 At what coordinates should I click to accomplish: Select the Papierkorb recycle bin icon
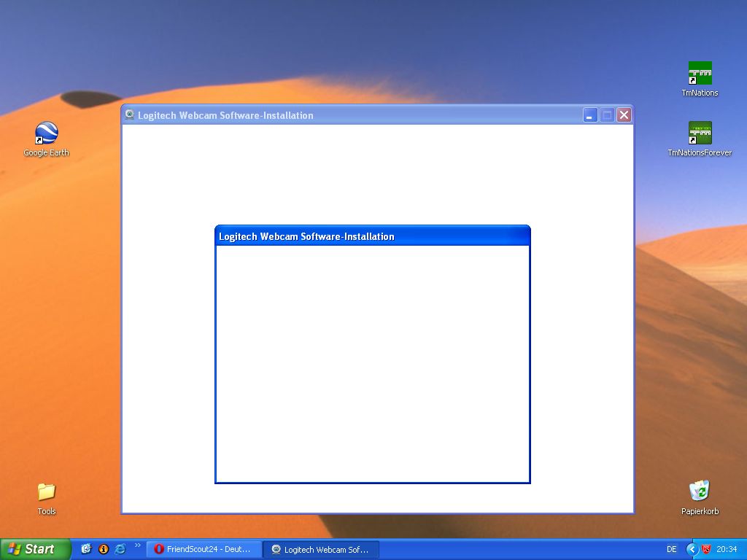click(700, 497)
